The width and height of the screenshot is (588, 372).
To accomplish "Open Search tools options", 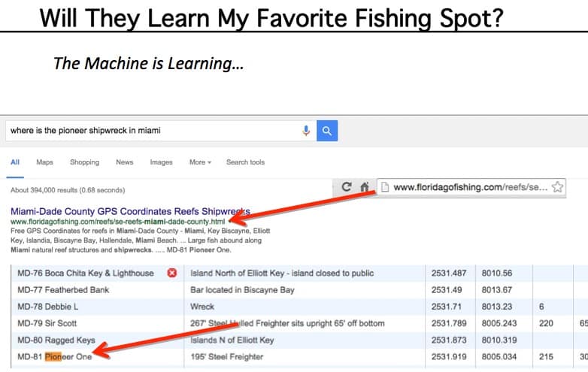I will [245, 162].
